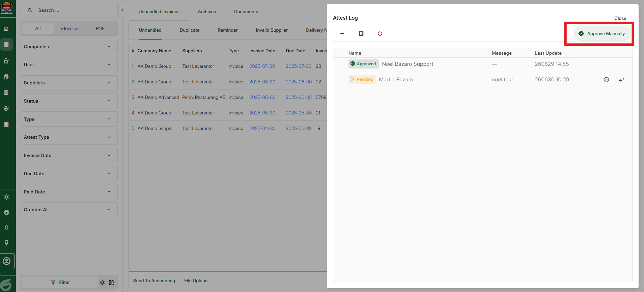Click the green checkmark for Martin Bazaro
The height and width of the screenshot is (292, 644).
(x=606, y=80)
